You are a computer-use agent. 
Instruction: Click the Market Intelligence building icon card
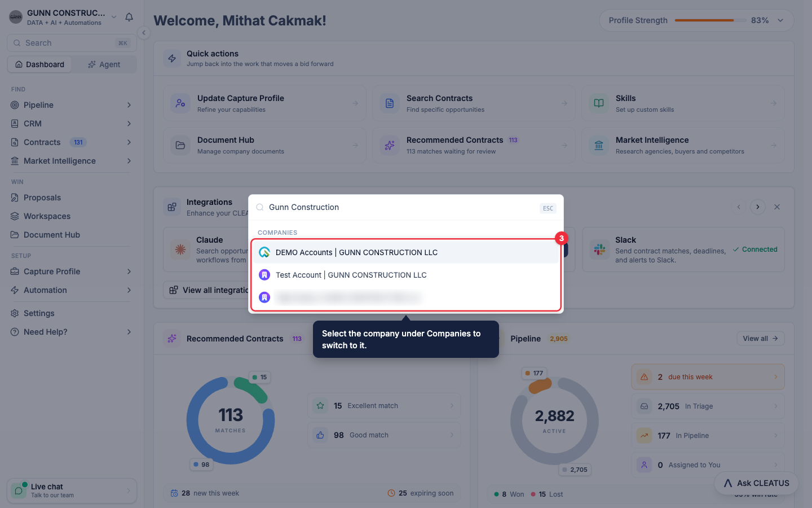[x=599, y=145]
